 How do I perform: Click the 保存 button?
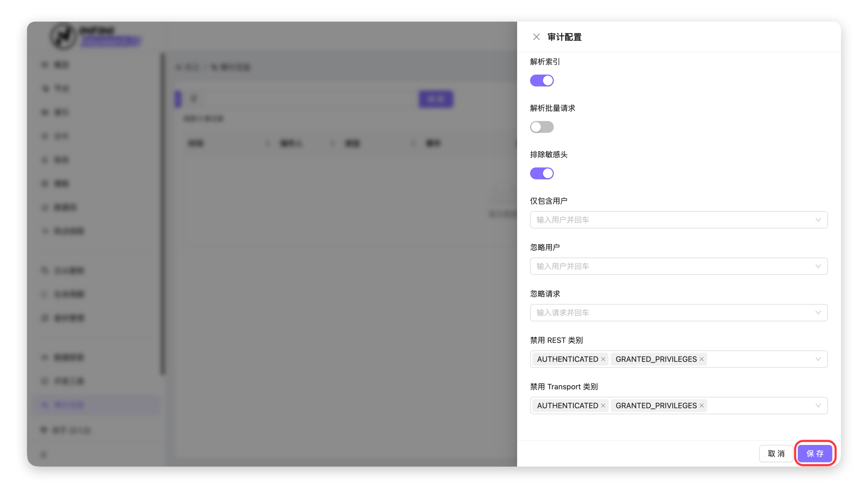click(815, 453)
